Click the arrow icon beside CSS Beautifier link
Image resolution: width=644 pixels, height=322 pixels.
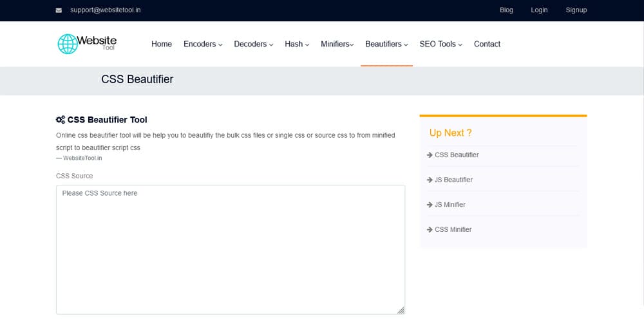click(430, 155)
